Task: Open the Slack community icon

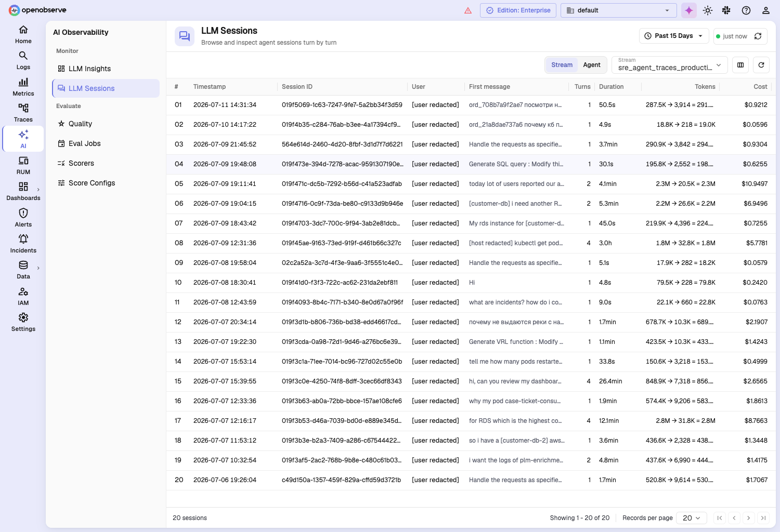Action: point(726,10)
